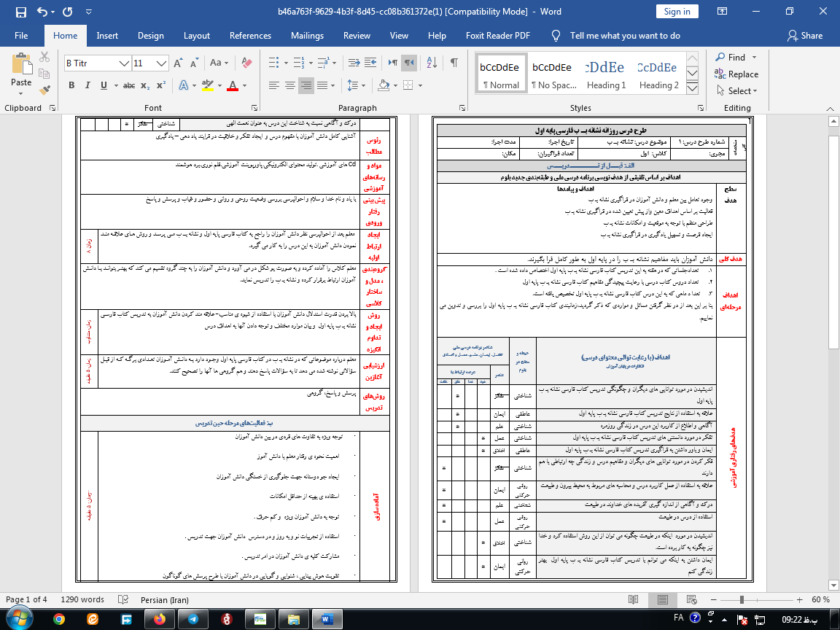Toggle Show/Hide paragraph marks
This screenshot has width=840, height=630.
(x=454, y=63)
